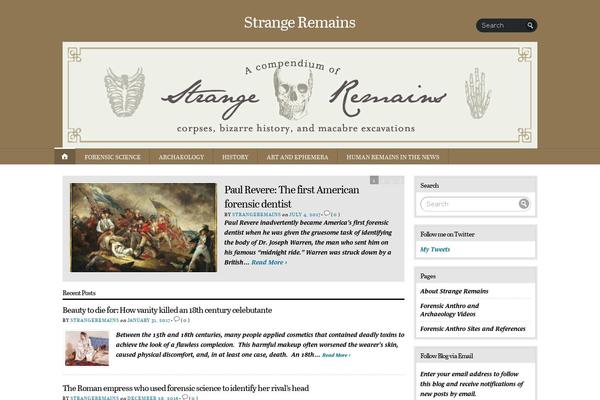
Task: Open the Archaeology menu item
Action: click(181, 157)
